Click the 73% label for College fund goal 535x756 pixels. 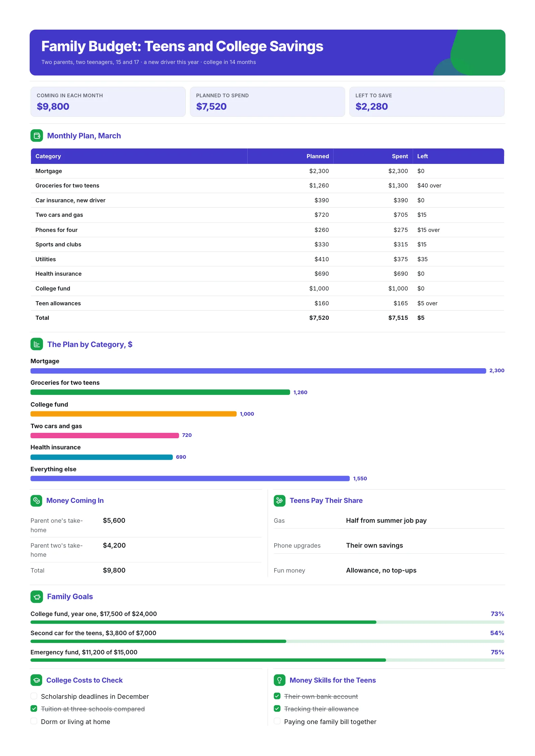pyautogui.click(x=497, y=614)
